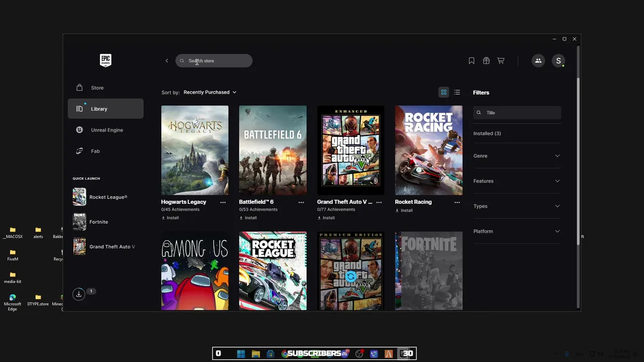Open the Recently Purchased sort dropdown

click(x=210, y=93)
